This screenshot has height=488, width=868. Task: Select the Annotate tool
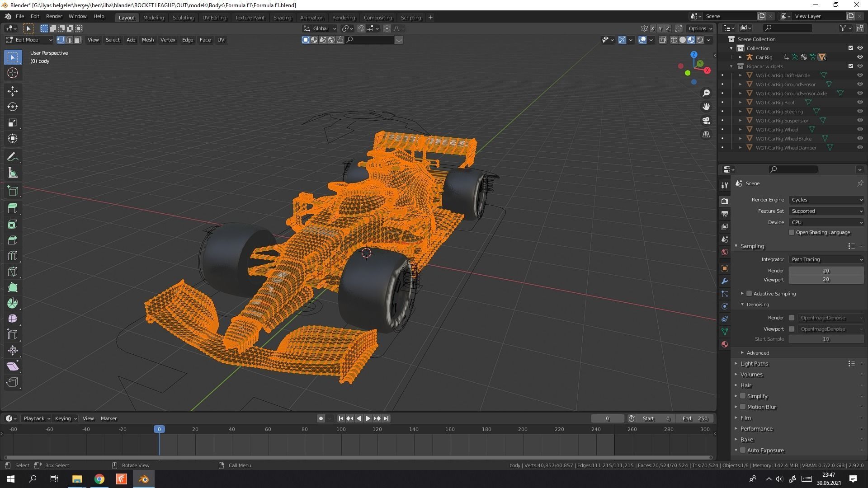tap(13, 157)
